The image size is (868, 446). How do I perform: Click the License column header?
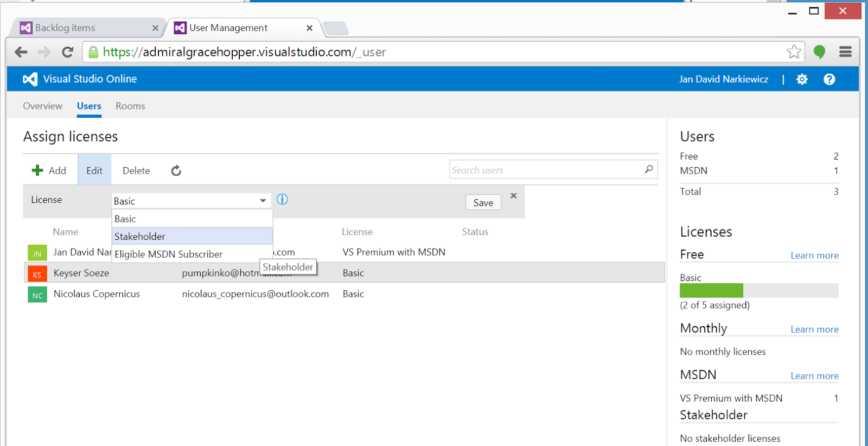(x=357, y=232)
